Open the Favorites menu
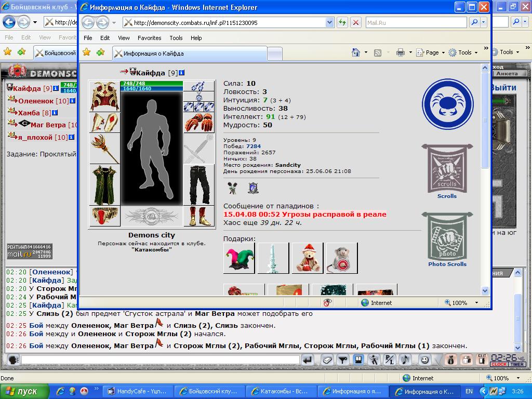This screenshot has width=532, height=399. [x=149, y=38]
